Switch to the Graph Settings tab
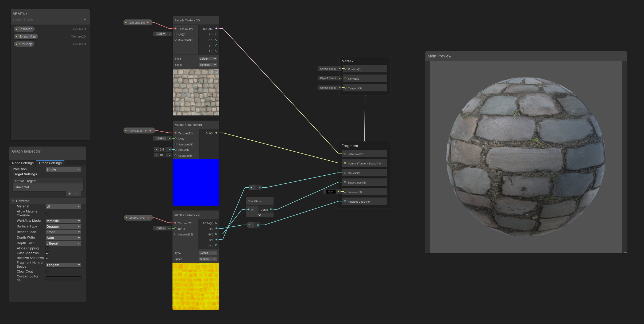Viewport: 644px width, 324px height. 50,163
